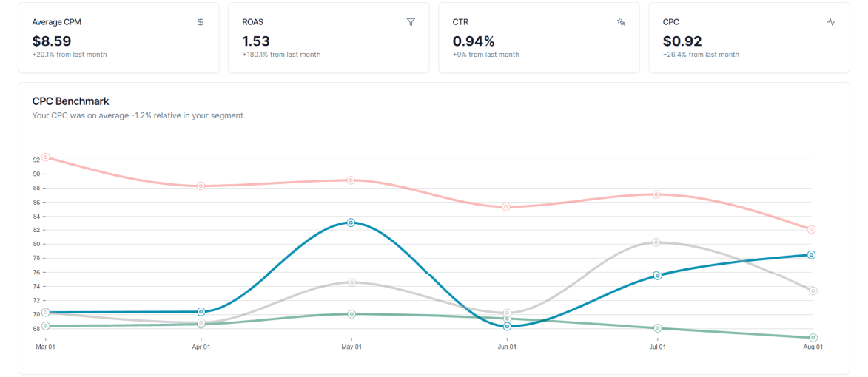Click the 'May 01' x-axis label
The width and height of the screenshot is (868, 377).
[351, 347]
